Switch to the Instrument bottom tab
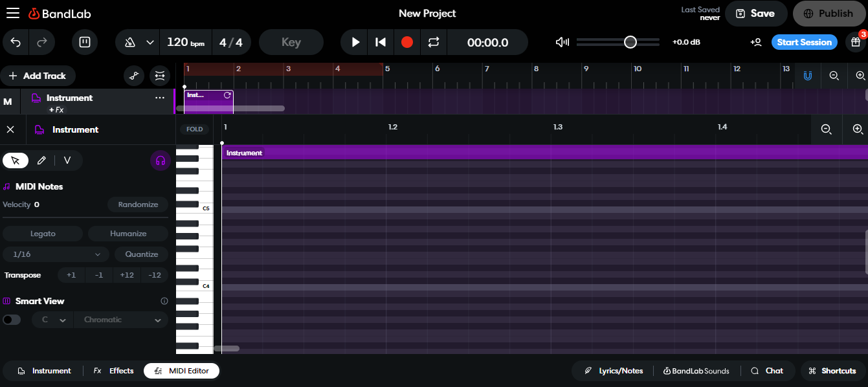This screenshot has width=868, height=387. 44,371
